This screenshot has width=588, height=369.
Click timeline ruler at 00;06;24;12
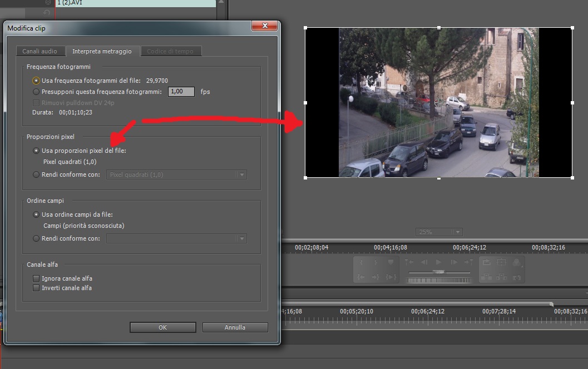point(428,311)
